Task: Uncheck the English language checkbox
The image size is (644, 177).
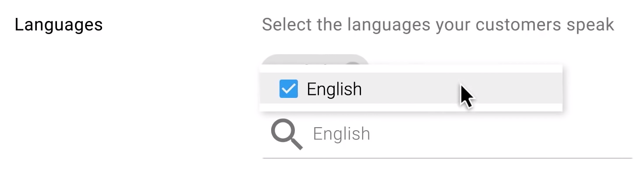Action: (288, 89)
